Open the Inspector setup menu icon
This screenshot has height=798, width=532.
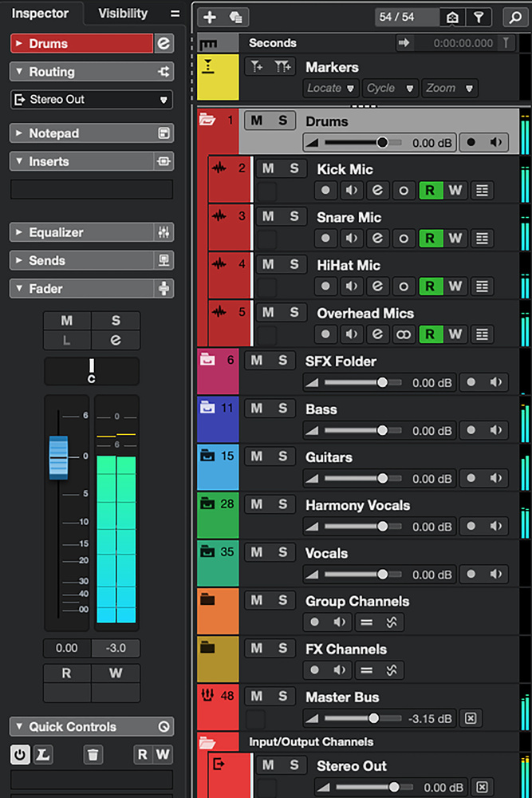click(x=175, y=14)
